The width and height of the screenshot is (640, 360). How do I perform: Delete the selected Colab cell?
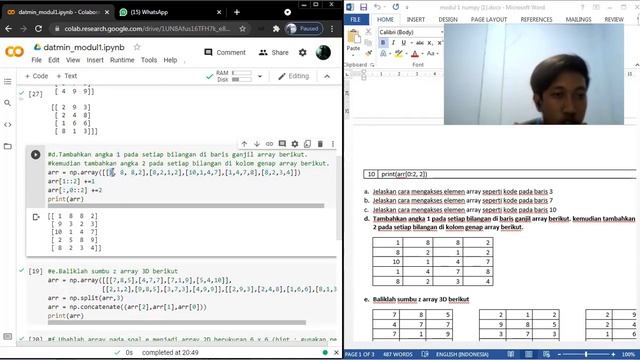click(320, 144)
